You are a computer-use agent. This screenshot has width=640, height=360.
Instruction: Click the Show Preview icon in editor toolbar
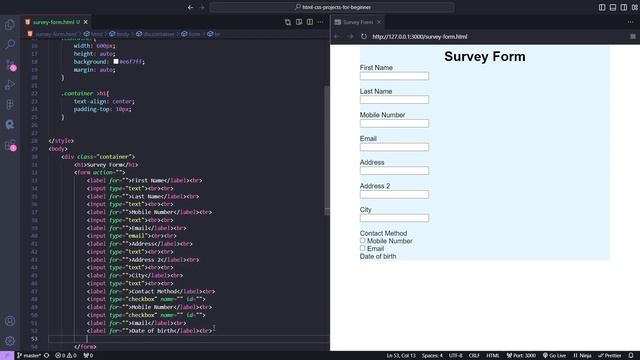click(x=299, y=22)
